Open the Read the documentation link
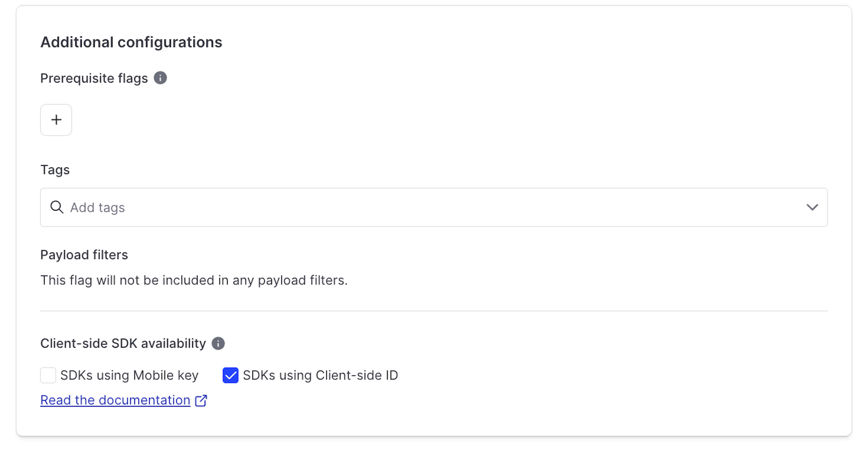 [115, 400]
